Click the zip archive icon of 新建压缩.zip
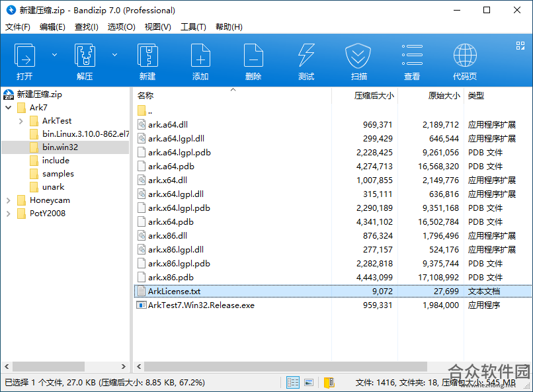Image resolution: width=533 pixels, height=392 pixels. (x=9, y=95)
